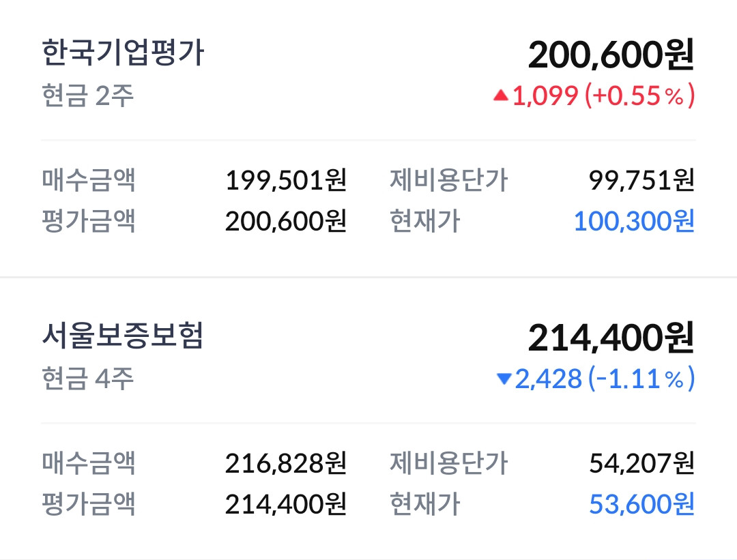Tap the blue 100,300원 current price
The width and height of the screenshot is (737, 560).
634,221
